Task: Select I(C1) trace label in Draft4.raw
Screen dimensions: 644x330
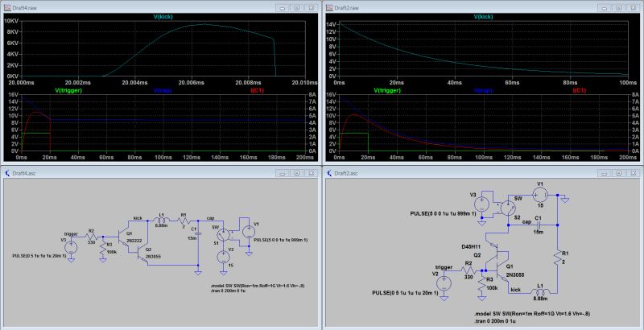Action: [255, 90]
